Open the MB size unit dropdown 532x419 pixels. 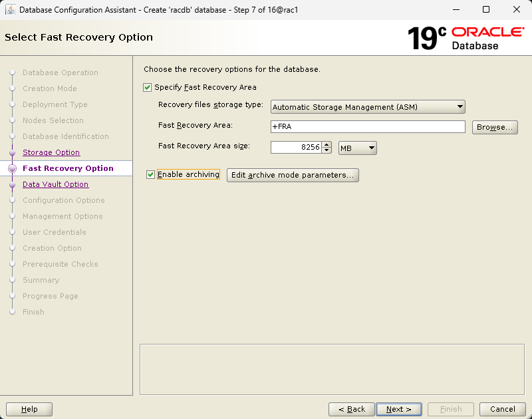358,148
